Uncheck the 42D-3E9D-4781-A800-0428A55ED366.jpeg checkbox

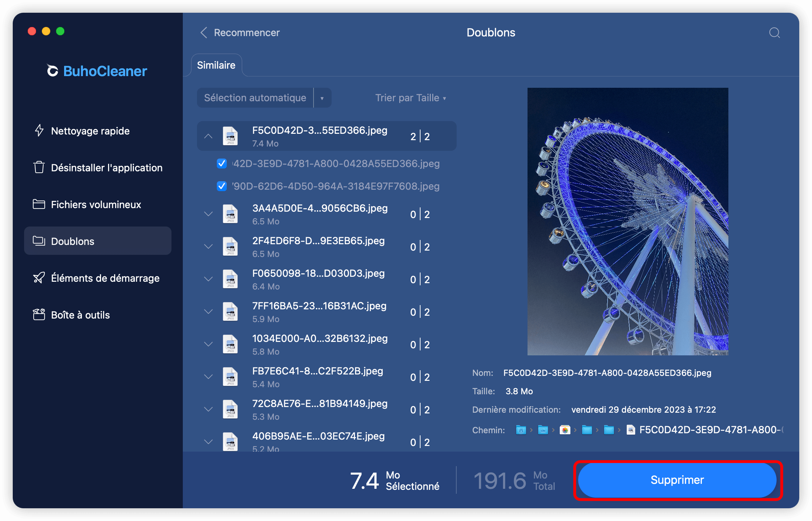click(x=222, y=164)
